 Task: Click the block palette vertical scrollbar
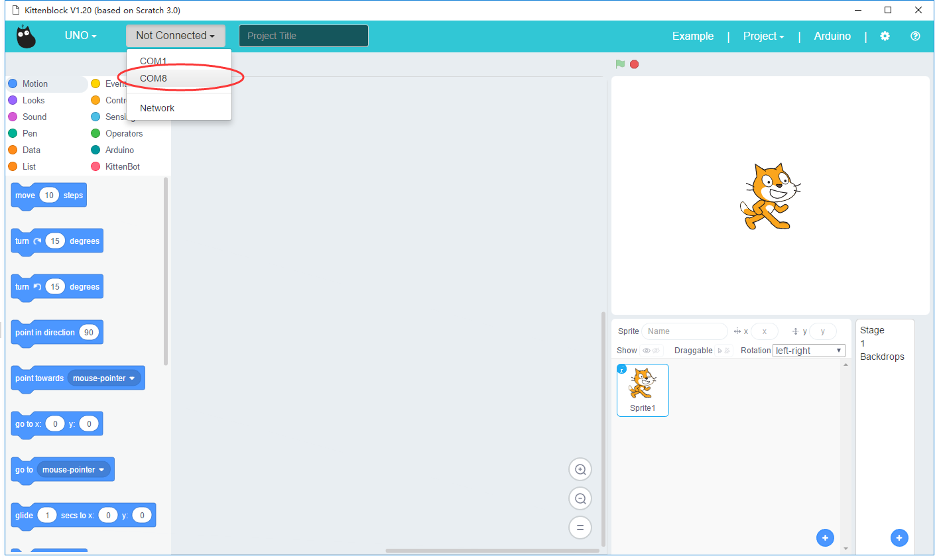coord(166,272)
